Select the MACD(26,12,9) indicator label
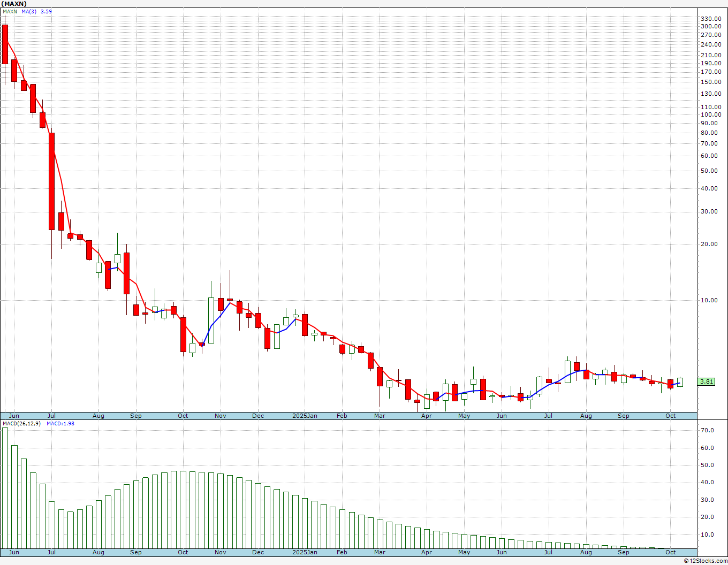The height and width of the screenshot is (565, 728). pyautogui.click(x=21, y=424)
